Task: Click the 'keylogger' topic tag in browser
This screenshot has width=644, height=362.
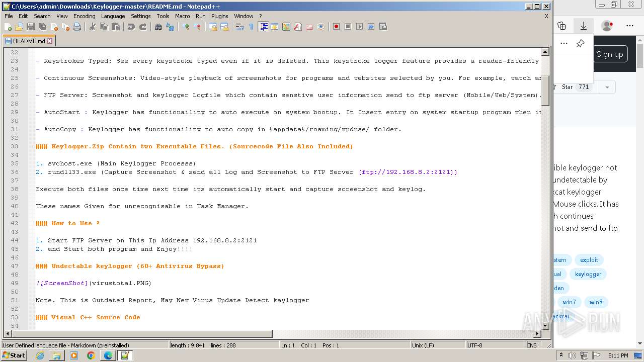Action: pos(588,274)
